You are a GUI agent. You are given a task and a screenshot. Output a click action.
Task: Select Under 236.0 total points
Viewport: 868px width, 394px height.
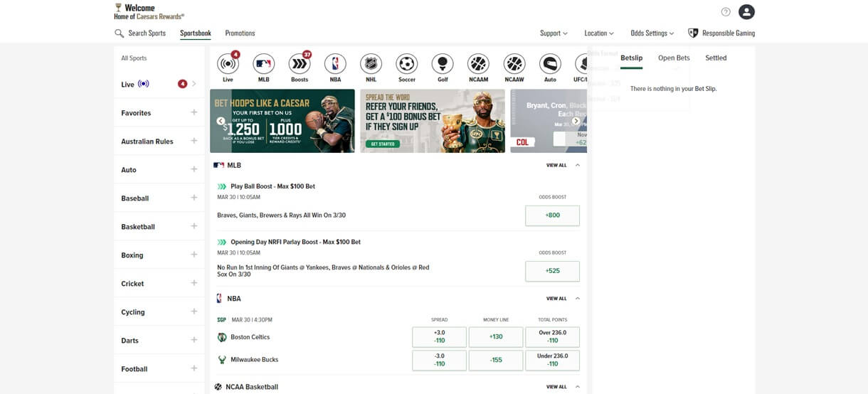tap(552, 360)
